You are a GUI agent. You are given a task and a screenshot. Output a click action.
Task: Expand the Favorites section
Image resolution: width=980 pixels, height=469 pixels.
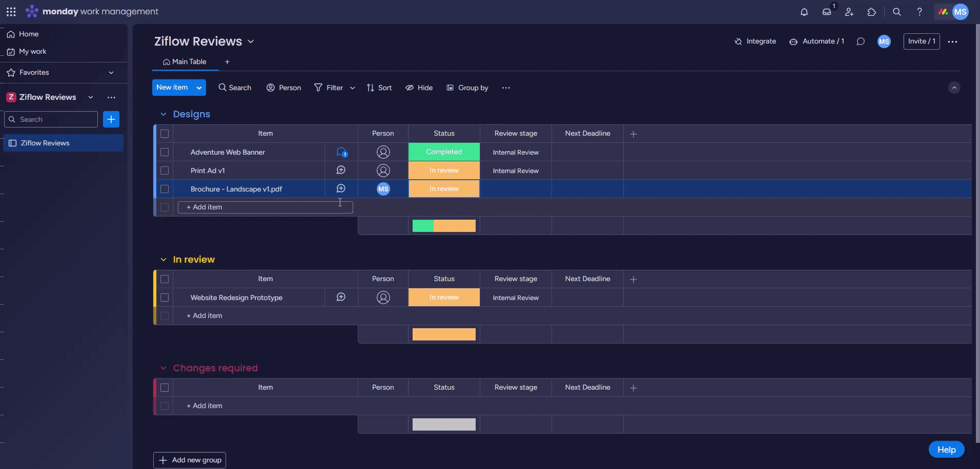tap(111, 73)
